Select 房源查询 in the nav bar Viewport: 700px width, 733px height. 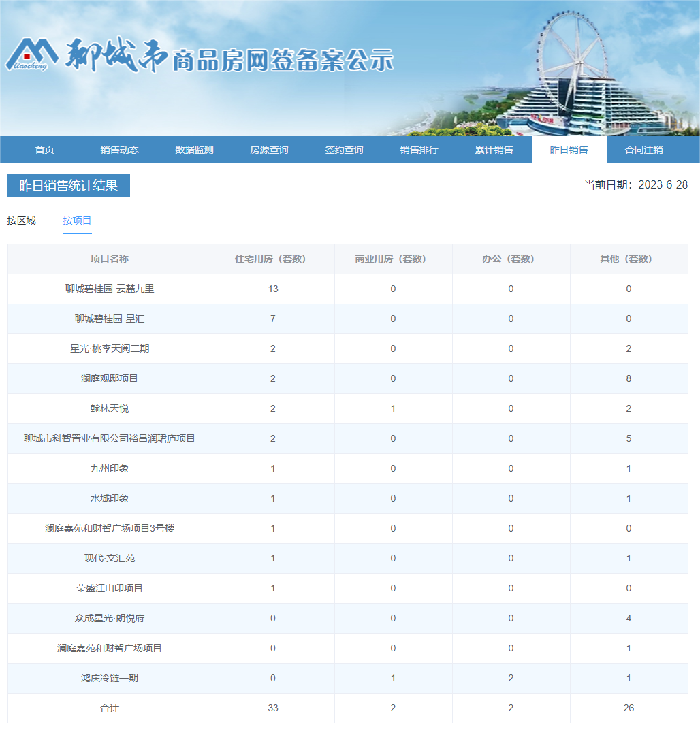pos(269,150)
